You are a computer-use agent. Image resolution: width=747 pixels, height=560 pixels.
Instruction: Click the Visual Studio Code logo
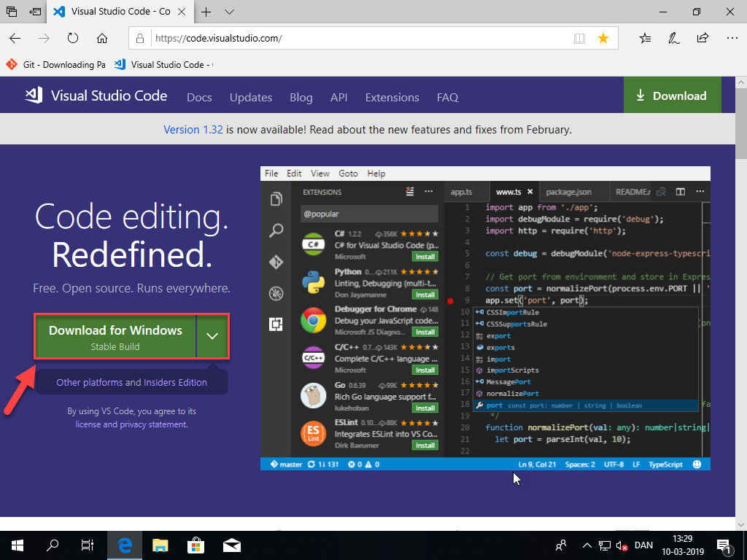(96, 96)
